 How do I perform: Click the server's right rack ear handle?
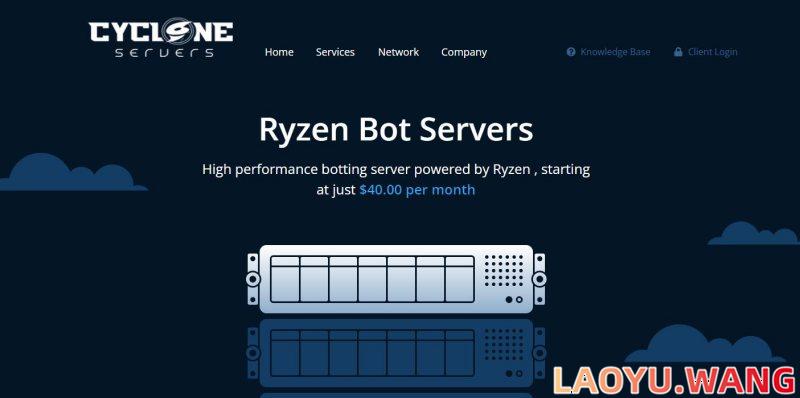tap(539, 279)
